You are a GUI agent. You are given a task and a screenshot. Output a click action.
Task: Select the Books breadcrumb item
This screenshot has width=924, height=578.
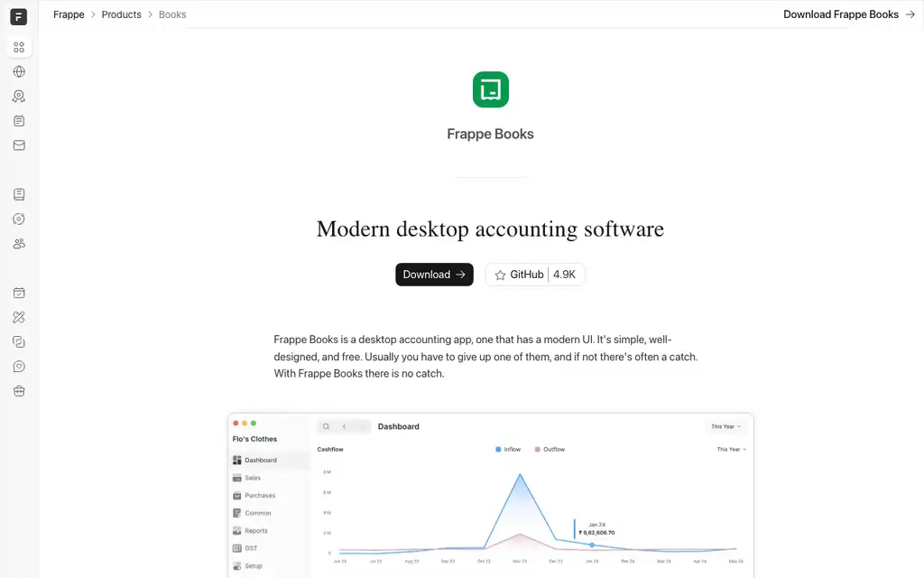pos(172,14)
